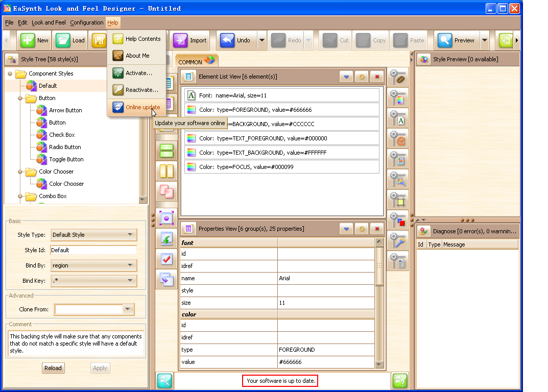548x392 pixels.
Task: Click the gear icon with coffee bean
Action: (x=398, y=77)
